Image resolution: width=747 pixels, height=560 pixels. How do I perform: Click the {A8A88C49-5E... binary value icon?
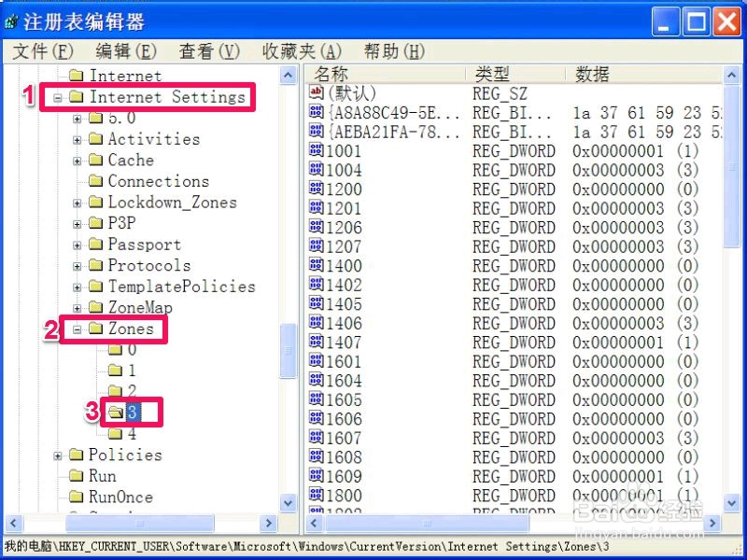click(317, 111)
